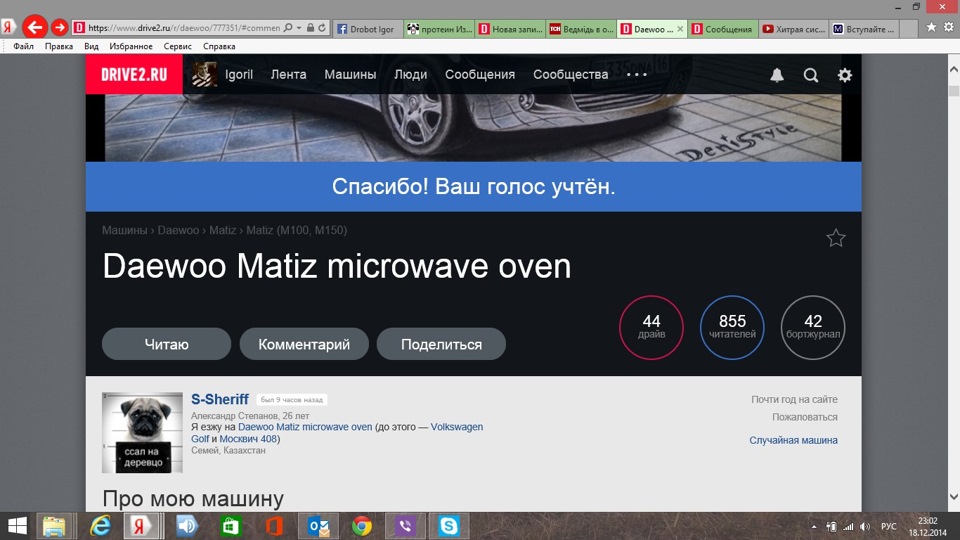
Task: Open the Вид menu
Action: click(x=91, y=46)
